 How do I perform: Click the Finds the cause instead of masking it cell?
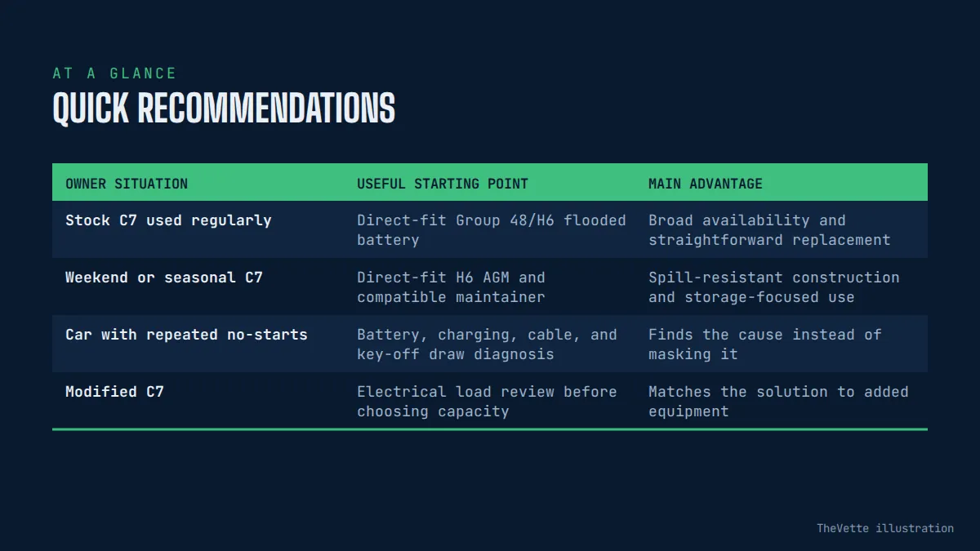click(x=765, y=344)
